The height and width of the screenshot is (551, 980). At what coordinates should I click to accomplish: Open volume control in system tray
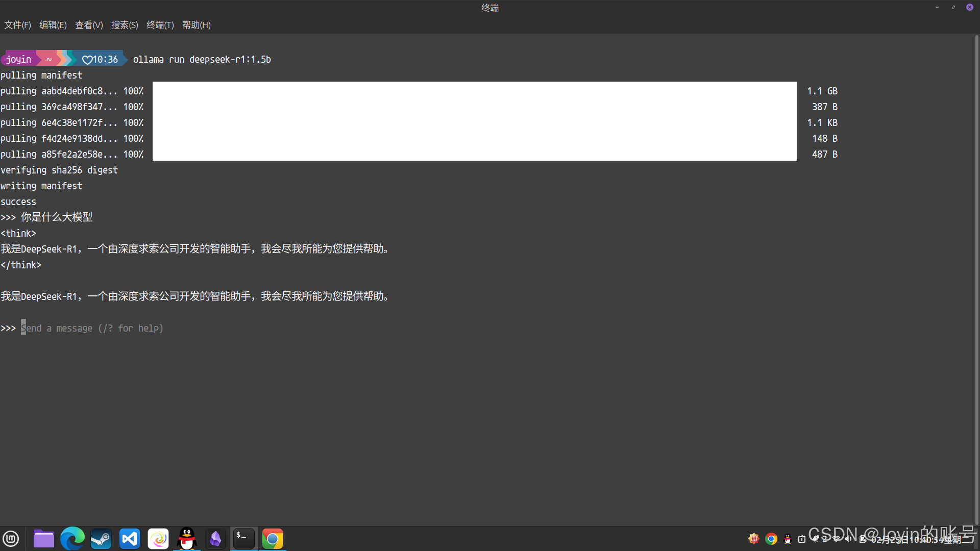coord(848,539)
